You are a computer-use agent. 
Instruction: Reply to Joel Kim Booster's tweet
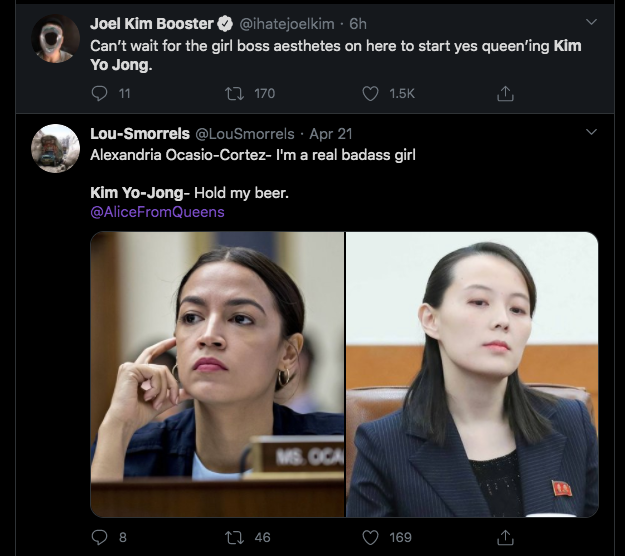point(99,93)
